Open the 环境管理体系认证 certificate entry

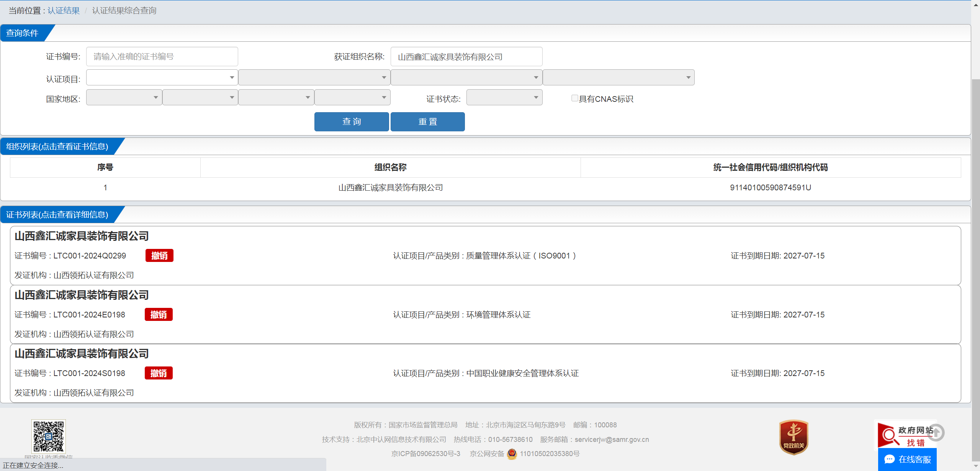point(461,314)
